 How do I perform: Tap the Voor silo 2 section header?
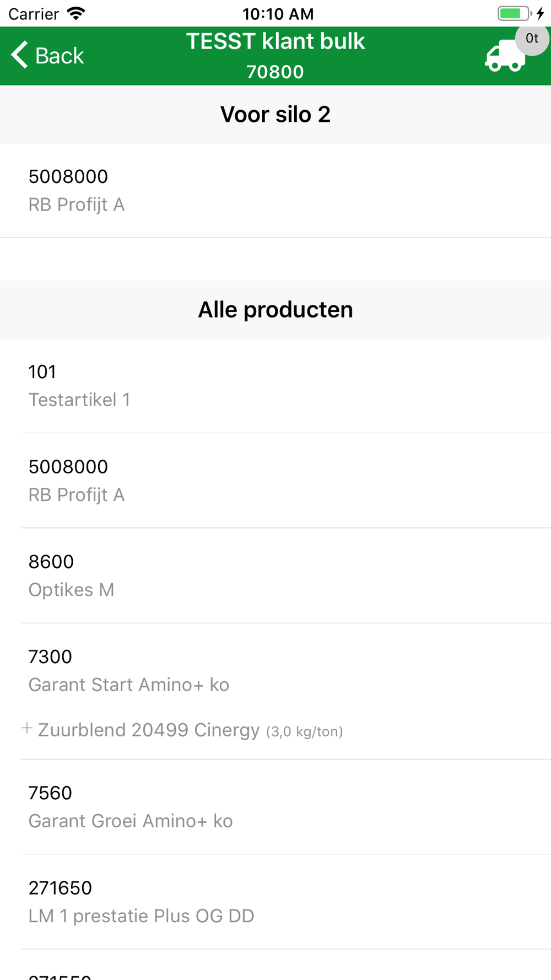(x=275, y=115)
